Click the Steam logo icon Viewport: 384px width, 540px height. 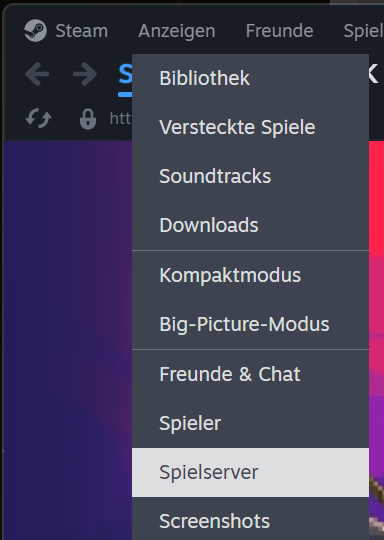[35, 31]
